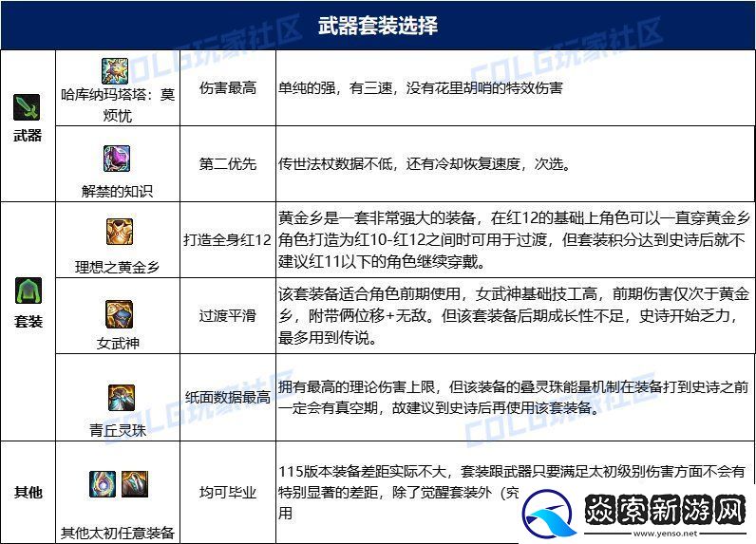Click the 套装 category label
Image resolution: width=756 pixels, height=544 pixels.
pyautogui.click(x=28, y=322)
